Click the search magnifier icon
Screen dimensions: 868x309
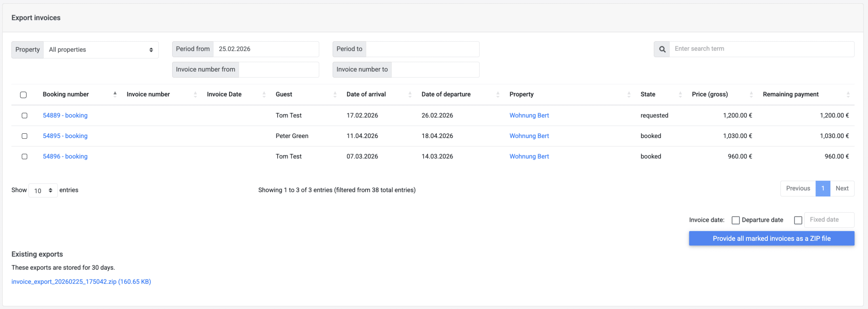(x=662, y=49)
